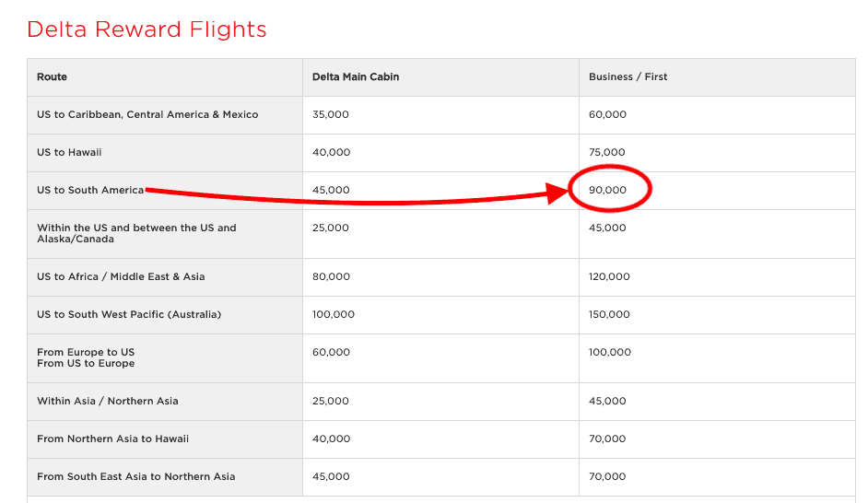Click the Business / First column header
Screen dimensions: 868x503
coord(628,76)
